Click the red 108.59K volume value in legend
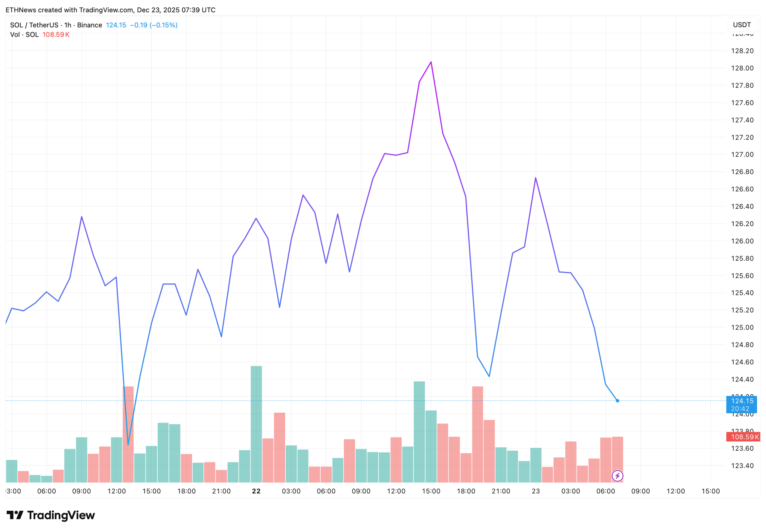Viewport: 766px width, 532px height. click(56, 35)
